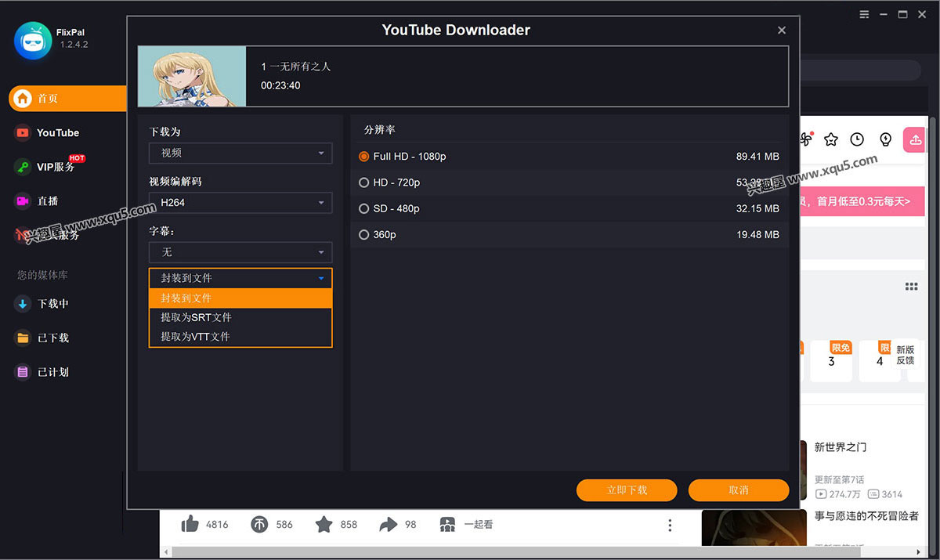Open the 事与愿违的不死冒险者 video link
Viewport: 940px width, 560px height.
coord(866,516)
